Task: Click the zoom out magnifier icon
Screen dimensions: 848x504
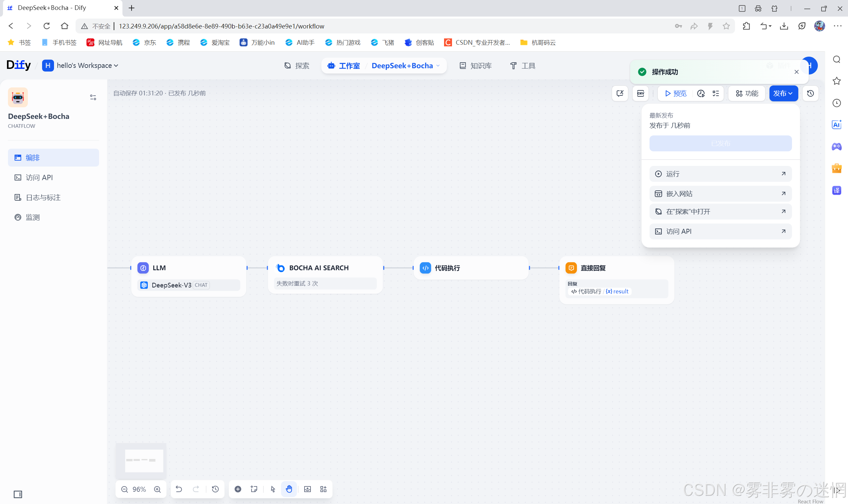Action: (x=124, y=489)
